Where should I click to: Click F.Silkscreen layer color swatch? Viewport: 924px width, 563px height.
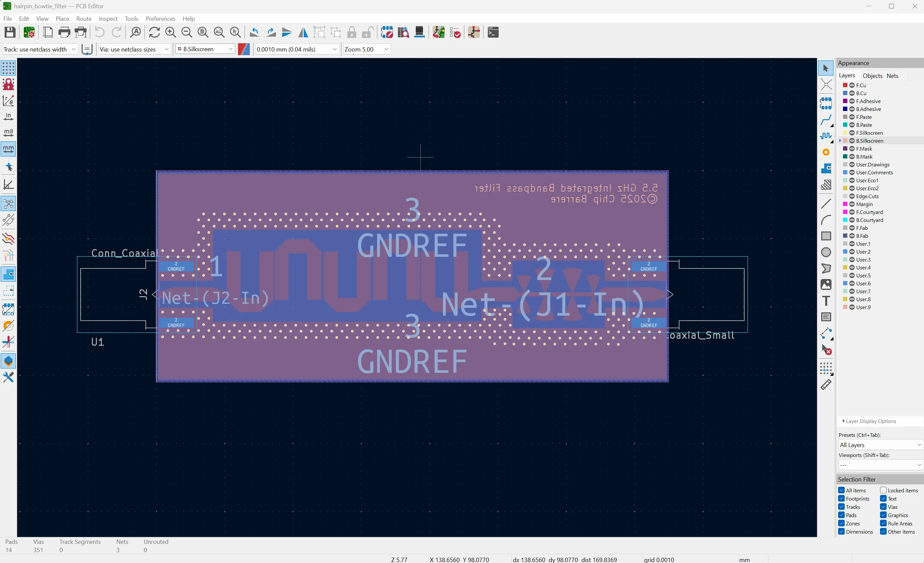(x=845, y=133)
